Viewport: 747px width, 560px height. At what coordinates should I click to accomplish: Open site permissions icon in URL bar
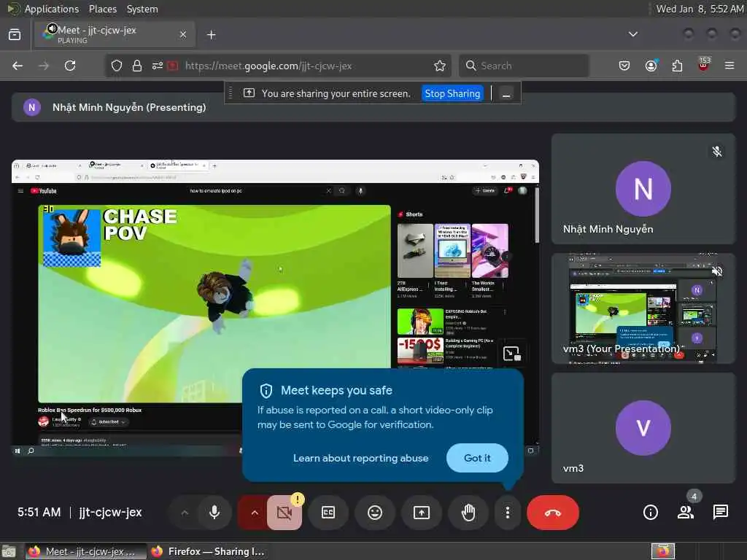158,66
